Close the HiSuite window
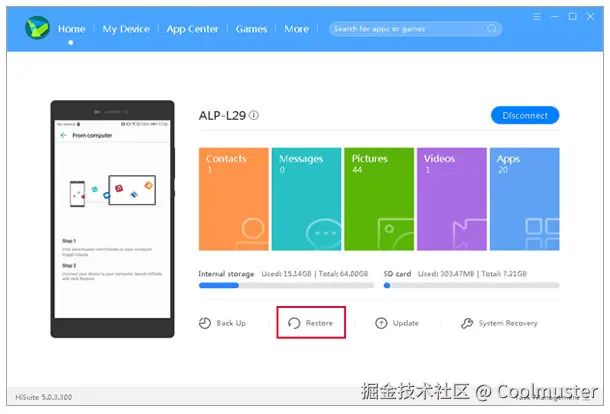The image size is (610, 414). point(591,16)
